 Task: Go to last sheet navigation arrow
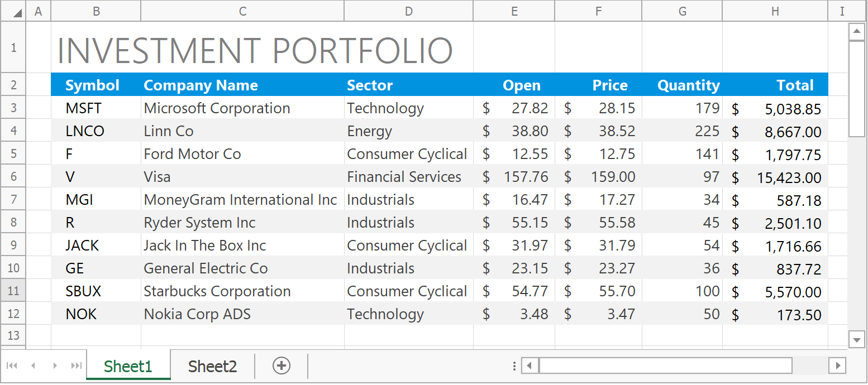tap(76, 366)
